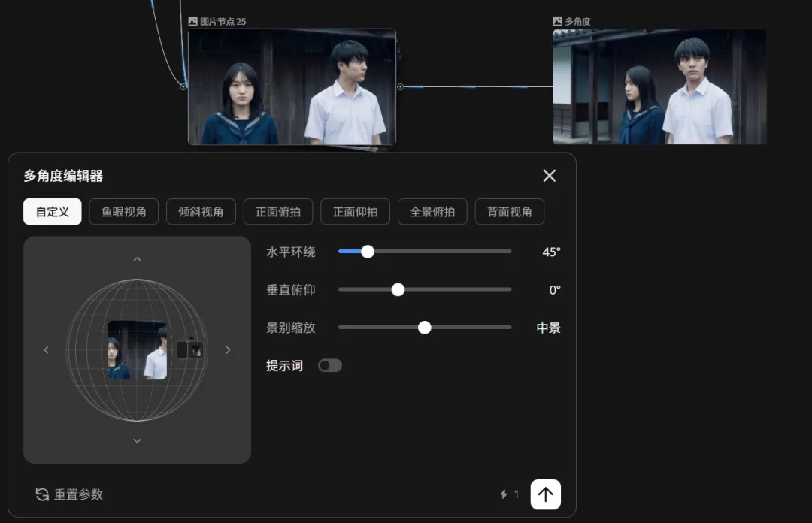
Task: Click the left rotation arrow beside the sphere
Action: tap(47, 349)
